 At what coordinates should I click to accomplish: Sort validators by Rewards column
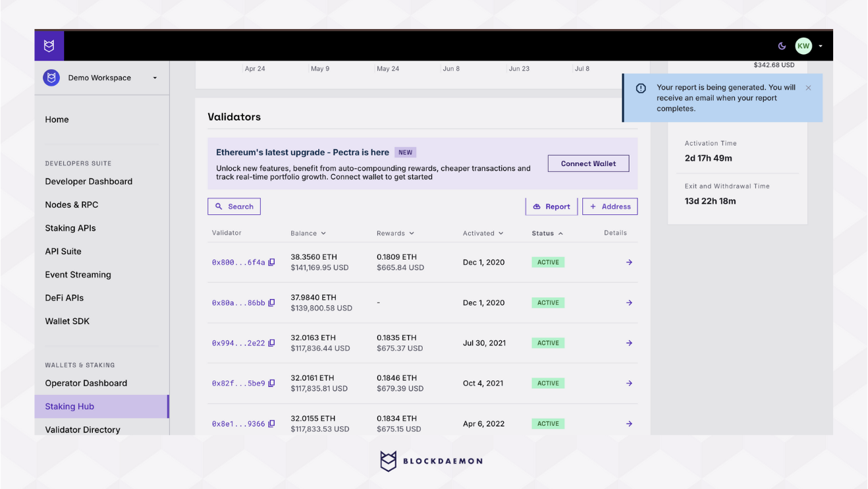pos(395,233)
